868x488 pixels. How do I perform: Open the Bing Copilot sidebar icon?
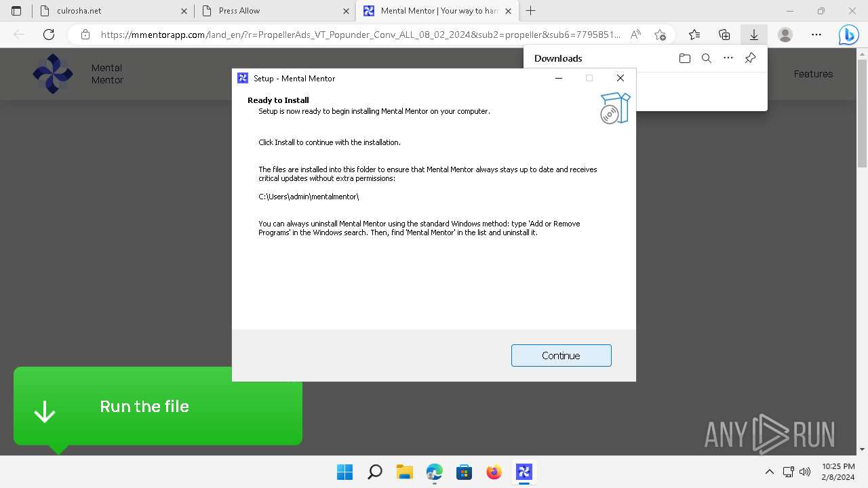coord(848,35)
